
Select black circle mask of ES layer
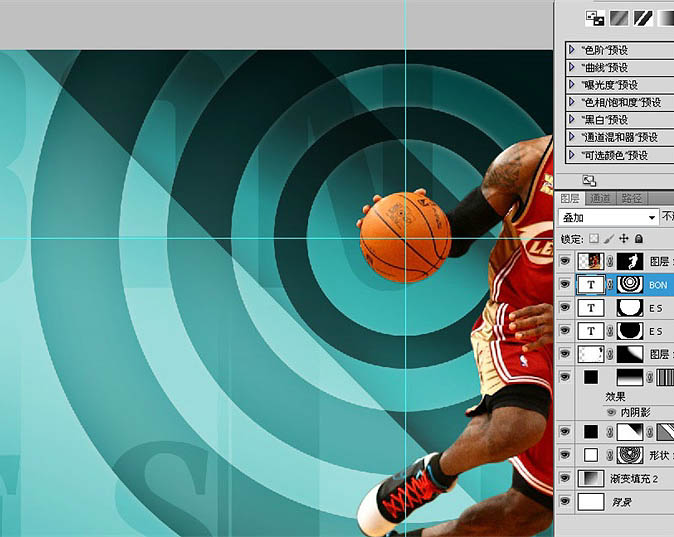[630, 331]
